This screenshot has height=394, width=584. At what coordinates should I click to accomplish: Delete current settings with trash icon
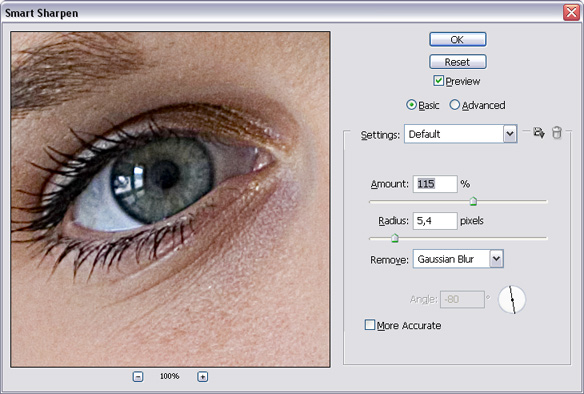tap(557, 132)
